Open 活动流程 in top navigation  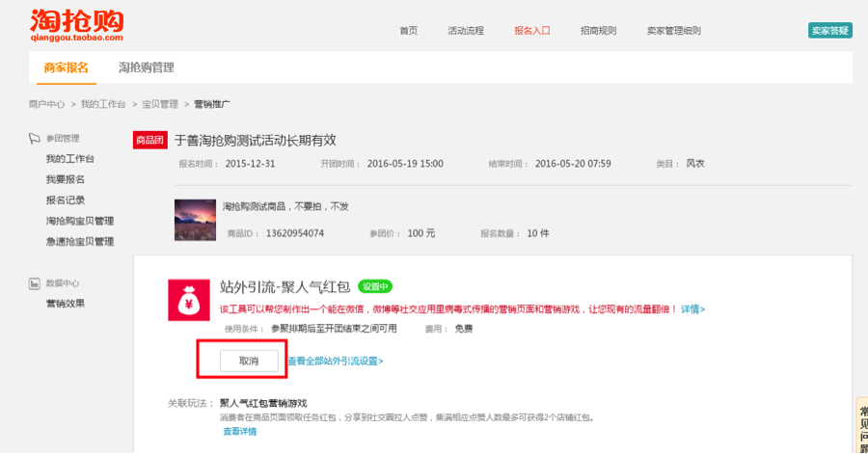466,31
